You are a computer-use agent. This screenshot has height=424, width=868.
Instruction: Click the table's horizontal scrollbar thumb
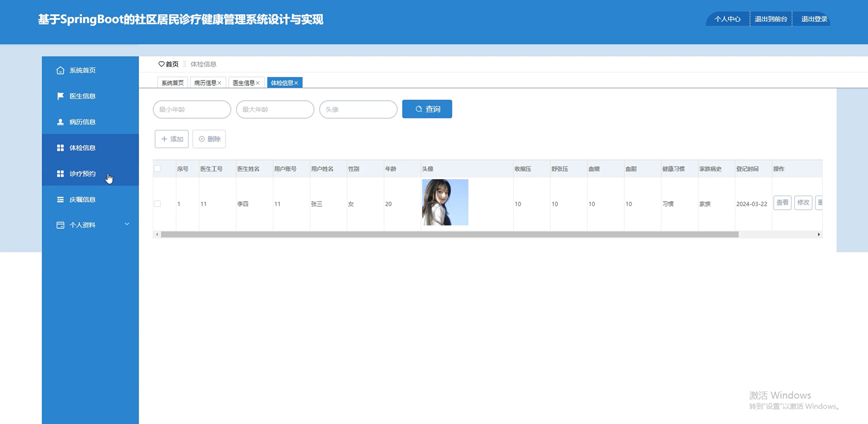pos(449,234)
